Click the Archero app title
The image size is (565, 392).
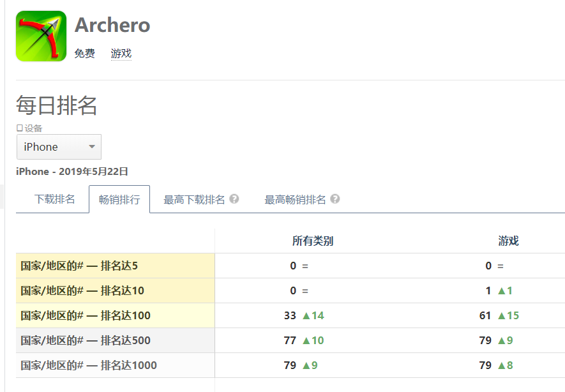(112, 26)
